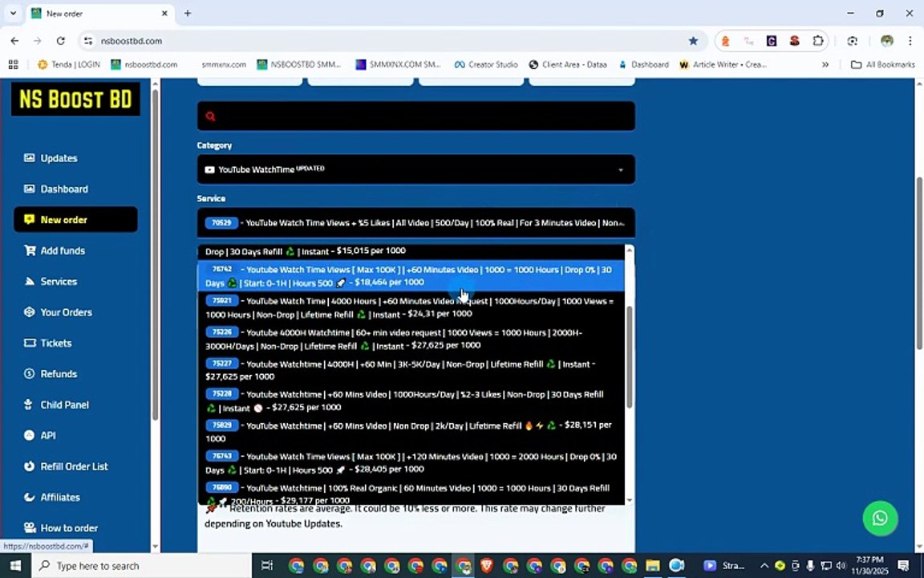Choose service 75226 Youtube 4000H Watchtime option

411,339
